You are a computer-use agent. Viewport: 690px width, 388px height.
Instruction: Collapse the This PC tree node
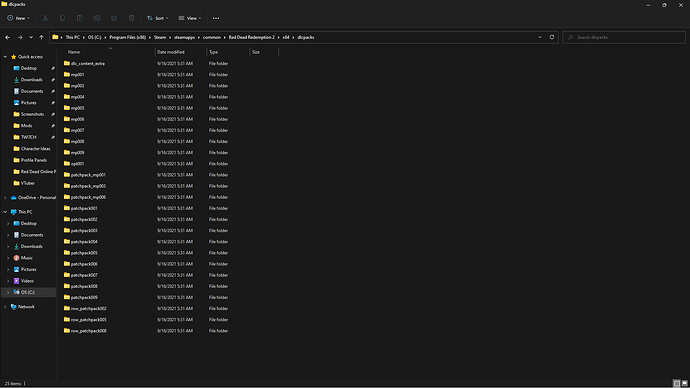5,212
